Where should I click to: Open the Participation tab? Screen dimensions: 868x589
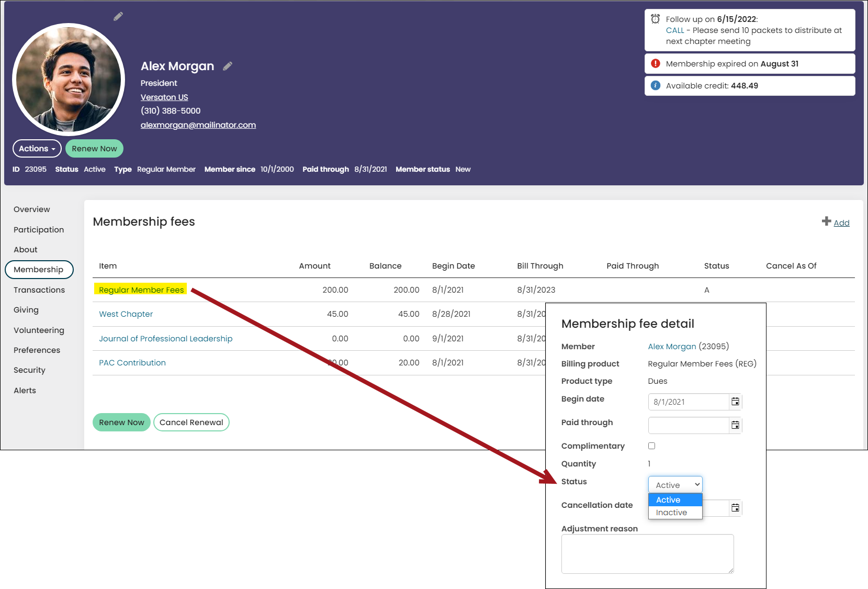(39, 230)
